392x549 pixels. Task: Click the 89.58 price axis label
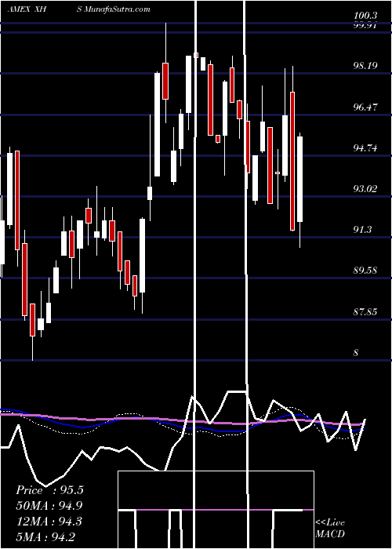(x=365, y=271)
